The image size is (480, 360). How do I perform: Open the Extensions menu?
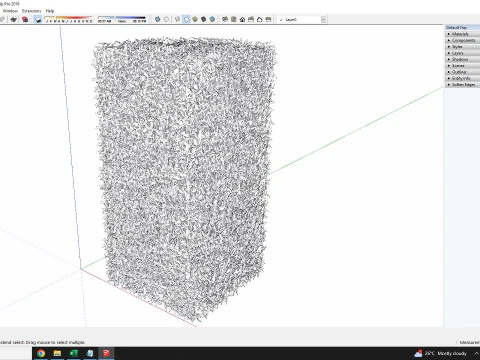click(x=32, y=11)
